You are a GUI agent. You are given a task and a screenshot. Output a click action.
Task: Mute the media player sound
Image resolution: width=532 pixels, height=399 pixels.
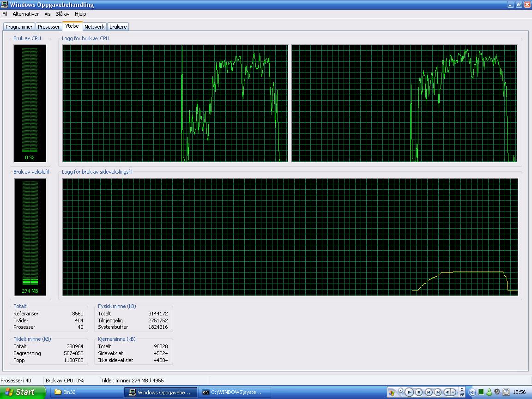(x=447, y=392)
